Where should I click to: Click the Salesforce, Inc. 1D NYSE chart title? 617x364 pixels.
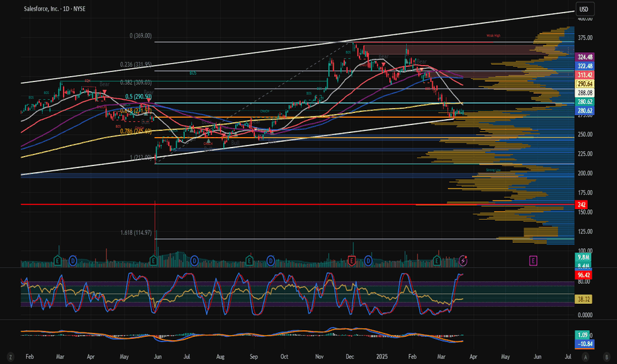pos(55,9)
